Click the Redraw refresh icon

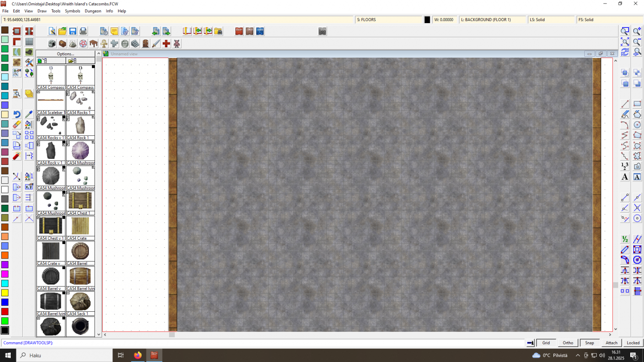(x=625, y=52)
